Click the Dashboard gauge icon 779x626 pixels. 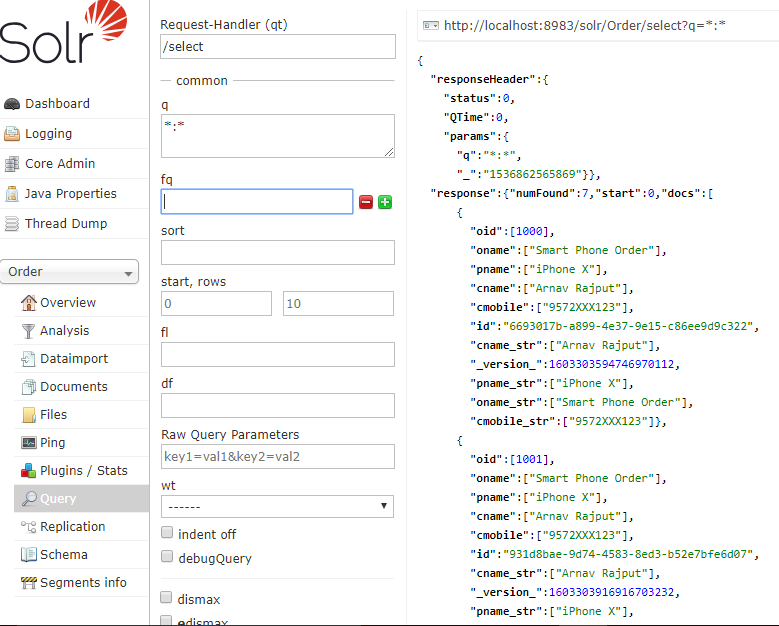pos(12,104)
